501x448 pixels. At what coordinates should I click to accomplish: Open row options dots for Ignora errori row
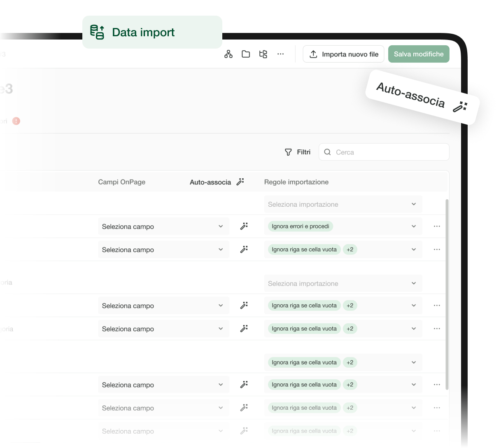tap(437, 226)
